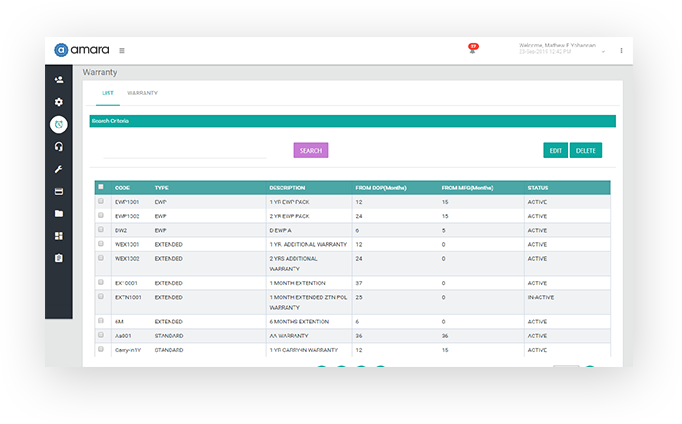Switch to the LIST tab
Viewport: 682px width, 424px height.
(108, 93)
